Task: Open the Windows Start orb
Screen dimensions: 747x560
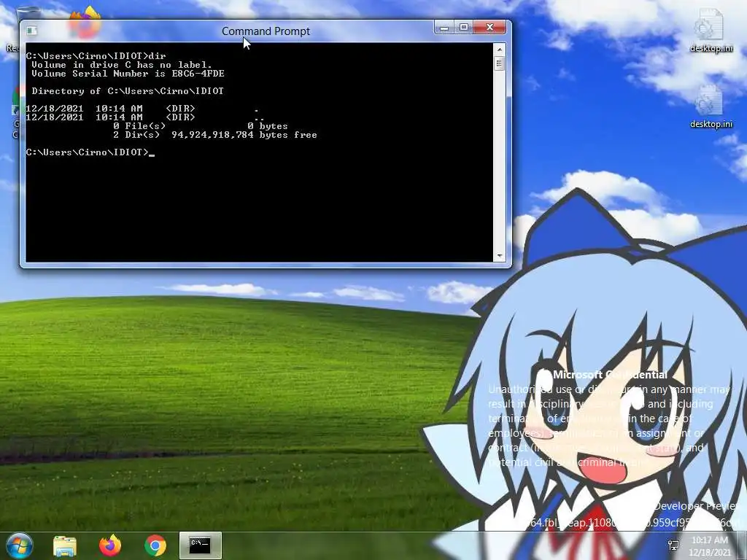Action: [x=20, y=545]
